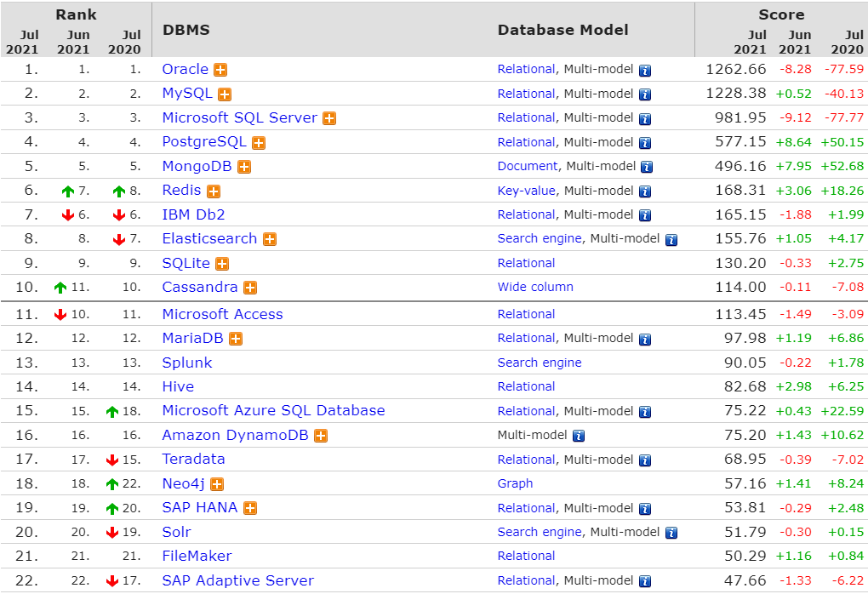Open the Wide column link for Cassandra
The height and width of the screenshot is (594, 868).
pos(535,287)
